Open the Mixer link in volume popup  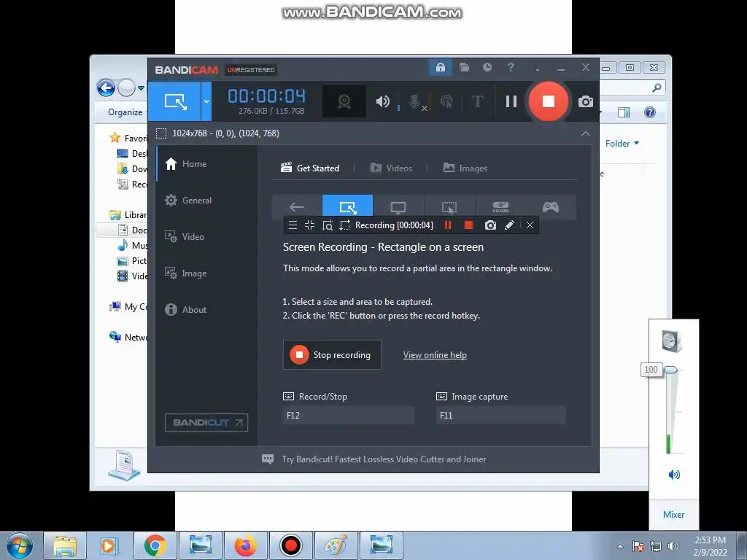pos(673,515)
